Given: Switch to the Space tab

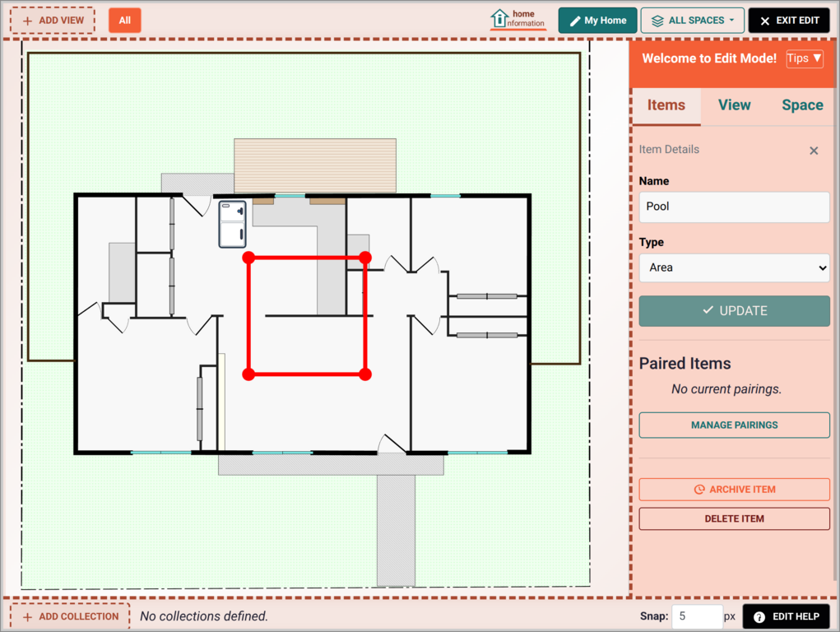Looking at the screenshot, I should (x=802, y=105).
